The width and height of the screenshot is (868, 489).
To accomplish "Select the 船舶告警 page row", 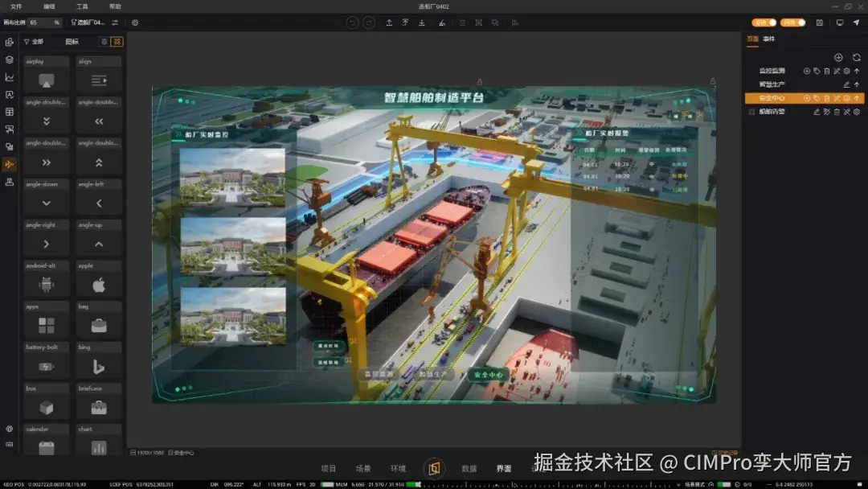I will [x=804, y=112].
